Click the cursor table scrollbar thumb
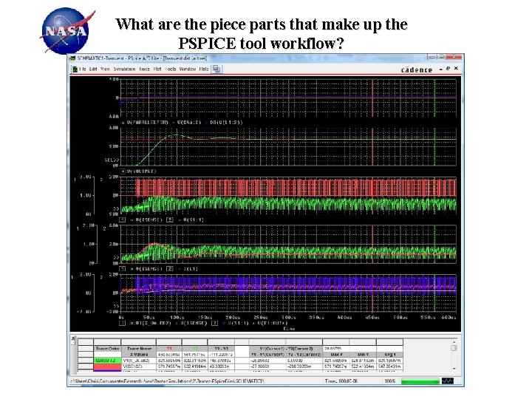This screenshot has width=532, height=399. (x=454, y=348)
